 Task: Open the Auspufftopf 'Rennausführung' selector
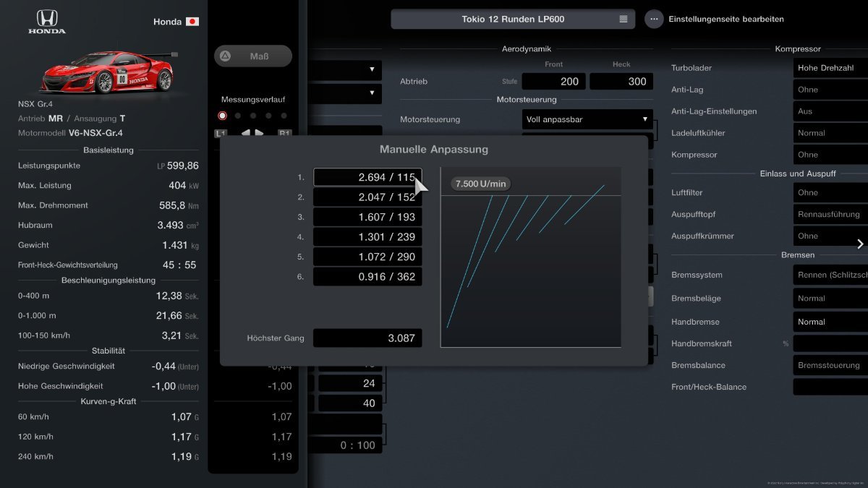(830, 215)
